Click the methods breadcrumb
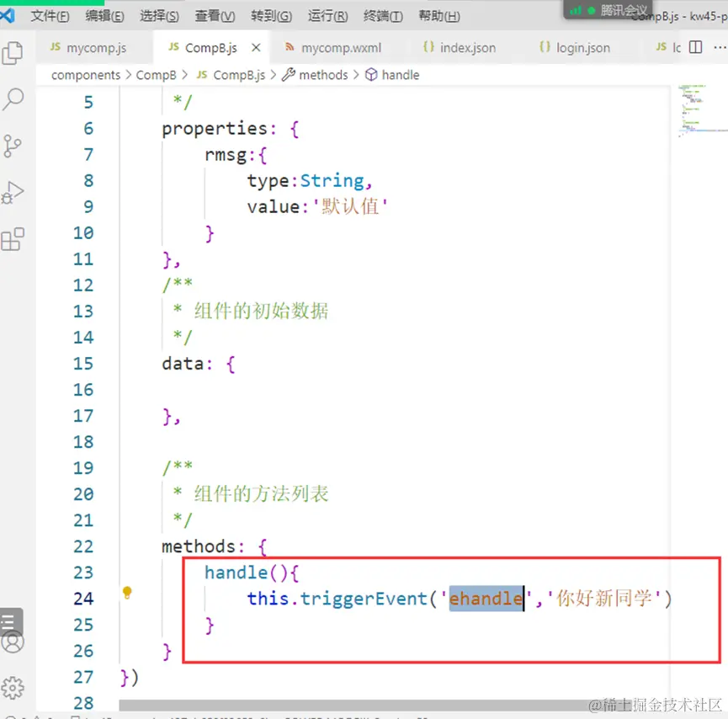Image resolution: width=728 pixels, height=719 pixels. (316, 75)
